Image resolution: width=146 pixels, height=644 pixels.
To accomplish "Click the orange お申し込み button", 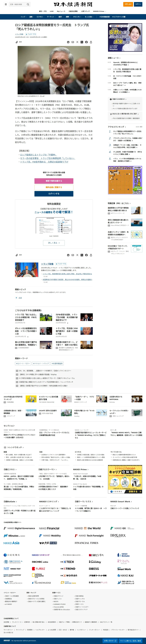I will click(128, 4).
